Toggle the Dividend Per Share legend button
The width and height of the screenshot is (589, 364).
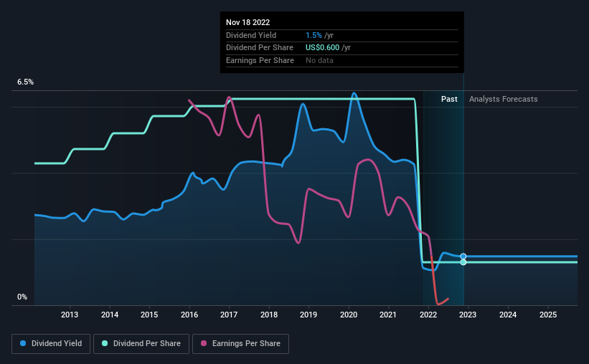pyautogui.click(x=141, y=344)
